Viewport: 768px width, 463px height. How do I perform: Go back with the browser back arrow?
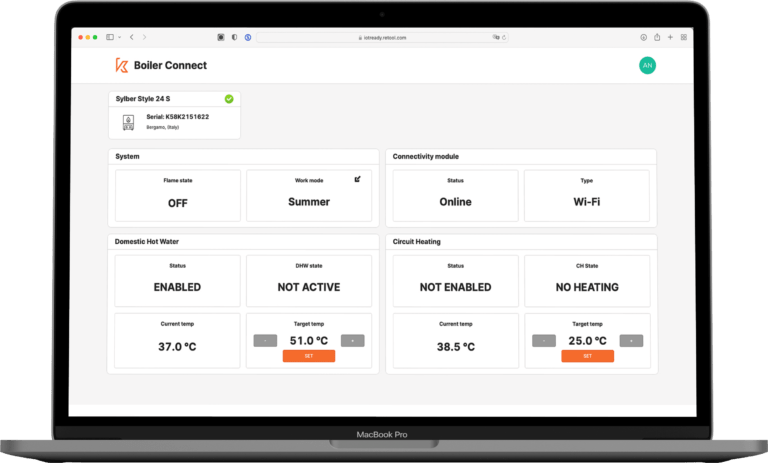point(132,37)
